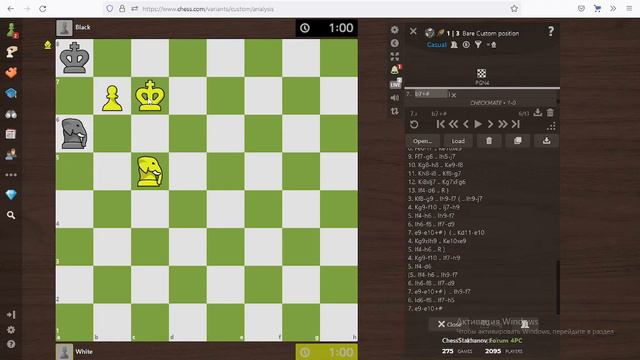Fast forward with double right arrows
Screen dimensions: 640x360
[503, 124]
